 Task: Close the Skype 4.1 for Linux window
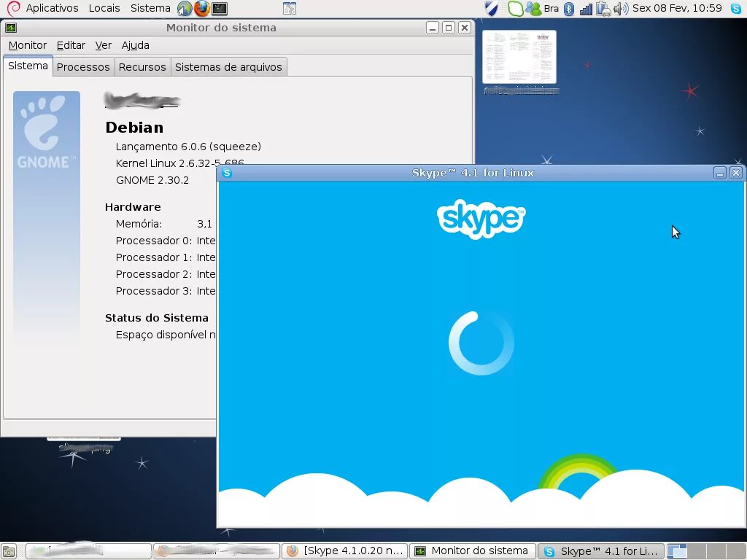point(736,173)
